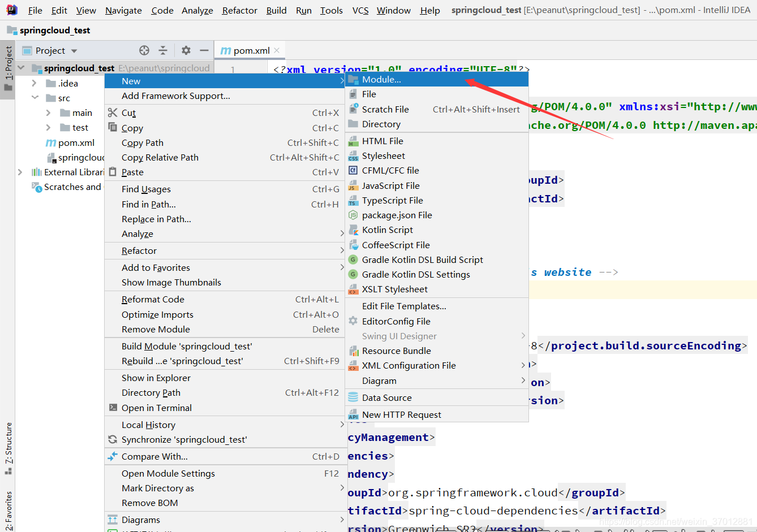Create a new JavaScript File
The width and height of the screenshot is (757, 532).
pyautogui.click(x=437, y=185)
